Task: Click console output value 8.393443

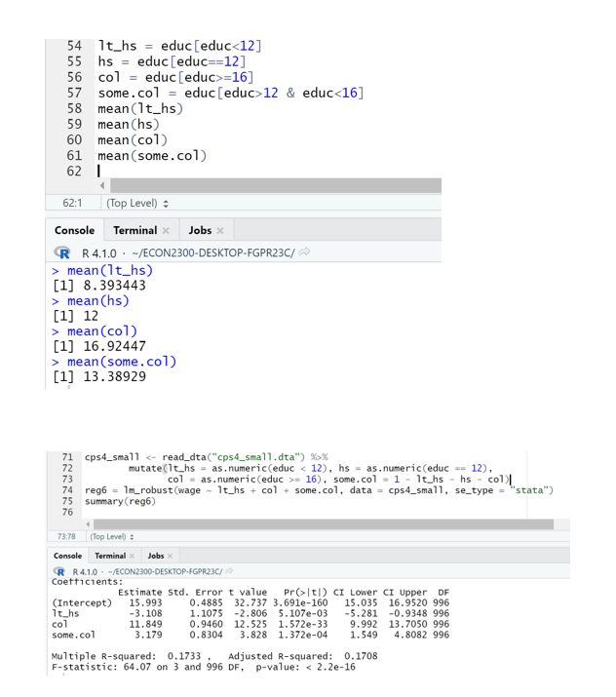Action: [x=115, y=286]
